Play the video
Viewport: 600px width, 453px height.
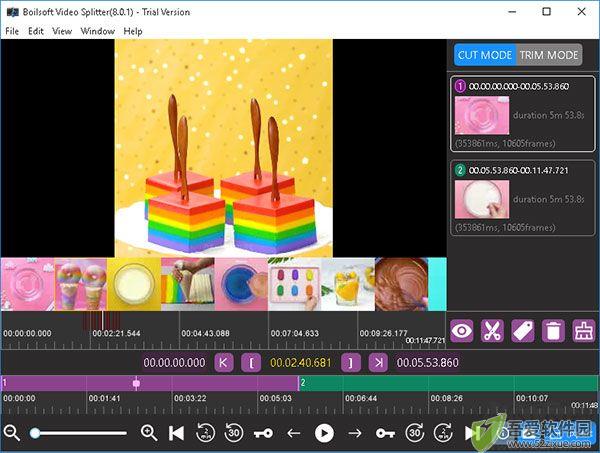coord(324,433)
